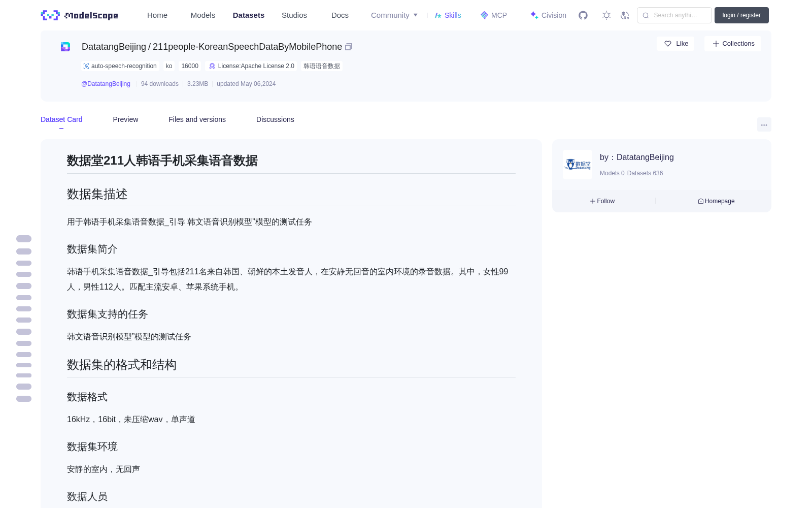Click the License Apache License 2.0 tag

point(252,66)
